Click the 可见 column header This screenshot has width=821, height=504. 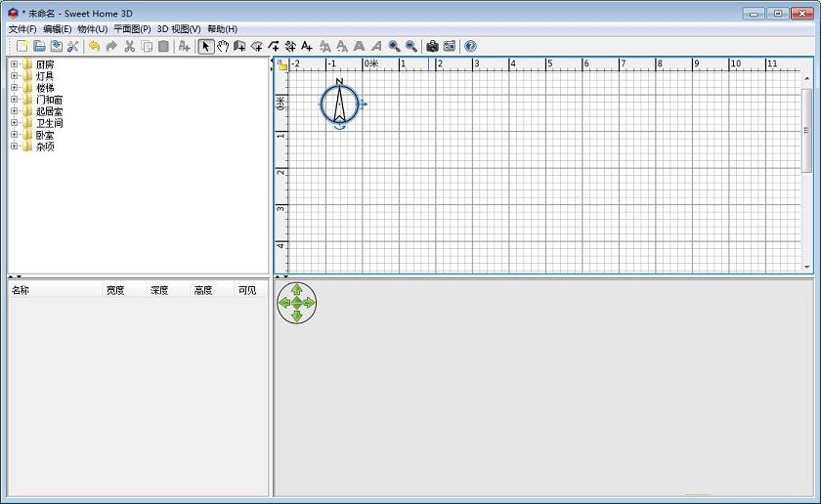click(x=248, y=290)
